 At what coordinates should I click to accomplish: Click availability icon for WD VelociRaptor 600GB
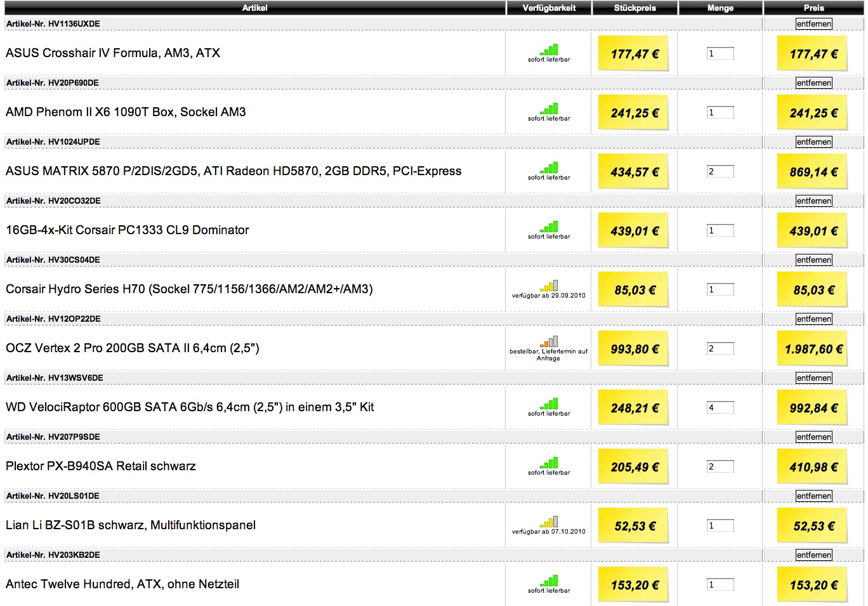pyautogui.click(x=549, y=404)
